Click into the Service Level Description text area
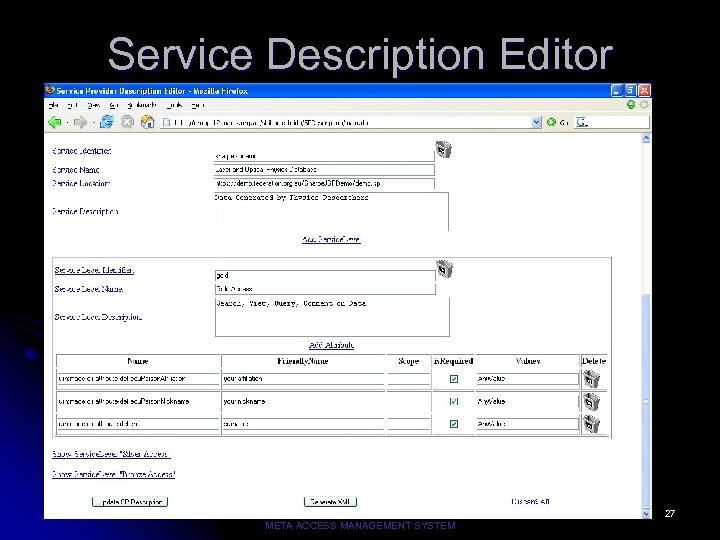The height and width of the screenshot is (540, 720). coord(332,317)
